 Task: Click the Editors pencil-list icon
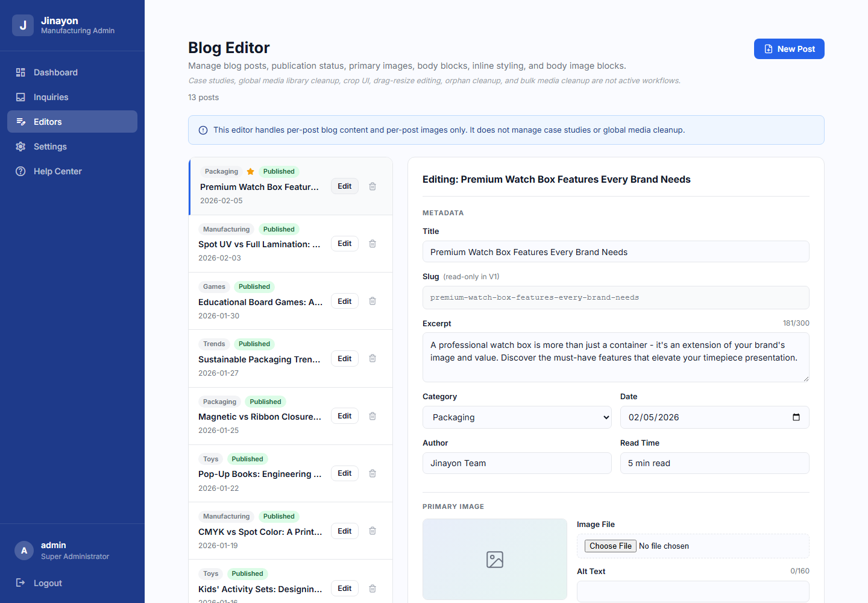[x=20, y=122]
